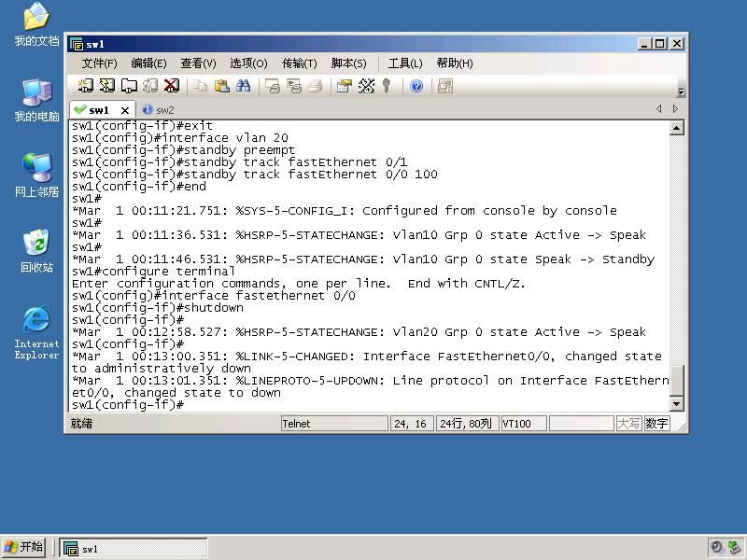Viewport: 747px width, 560px height.
Task: Maximize the sw1 window
Action: [x=660, y=44]
